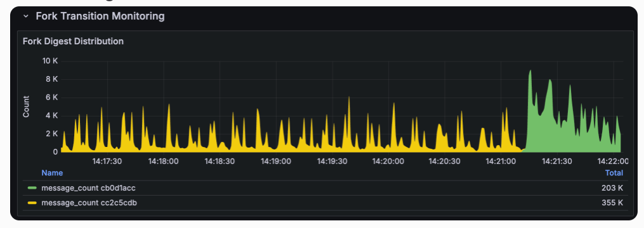Sort legend by the Total column header

(614, 173)
